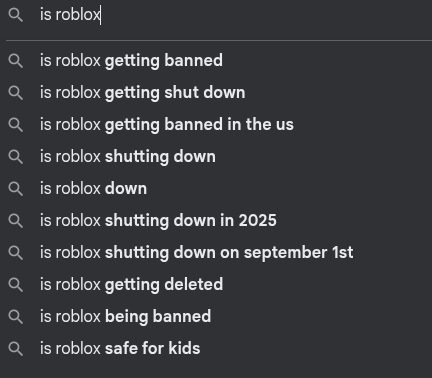Click search icon beside 'safe for kids'

[16, 349]
